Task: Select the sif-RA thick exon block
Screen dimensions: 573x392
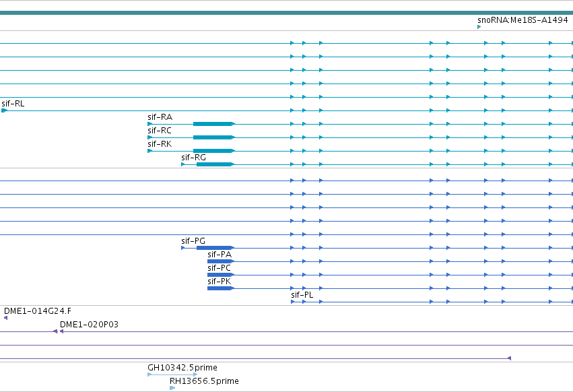Action: (213, 124)
